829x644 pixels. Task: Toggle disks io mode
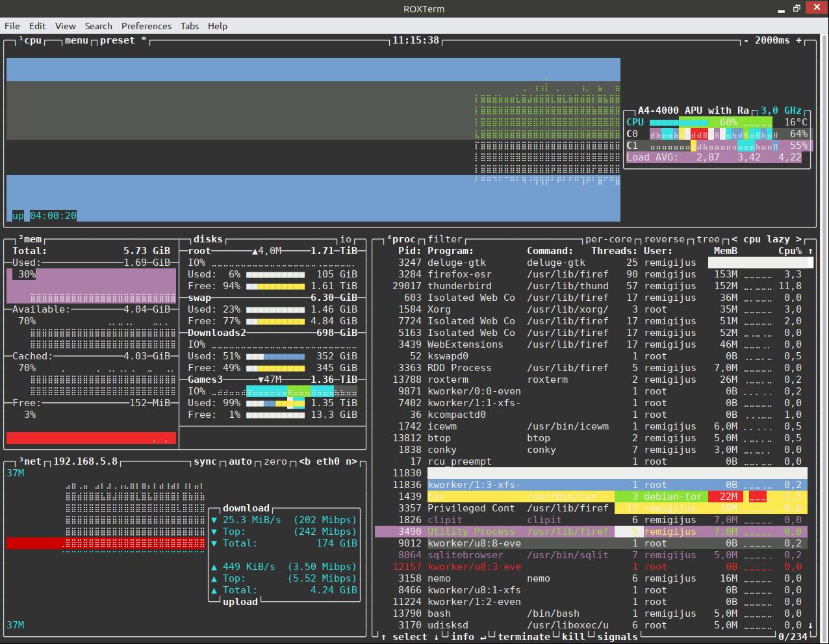click(346, 239)
